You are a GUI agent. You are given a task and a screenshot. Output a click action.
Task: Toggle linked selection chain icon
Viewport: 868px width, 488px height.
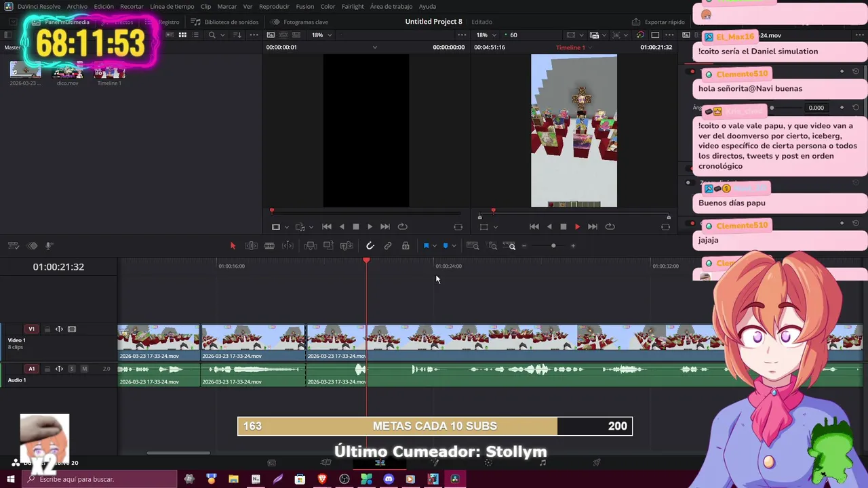(x=388, y=246)
